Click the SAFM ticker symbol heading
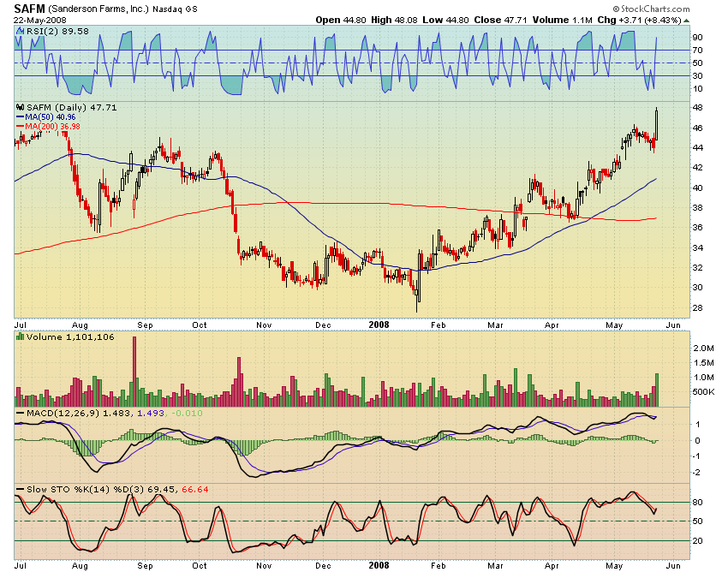 (29, 9)
